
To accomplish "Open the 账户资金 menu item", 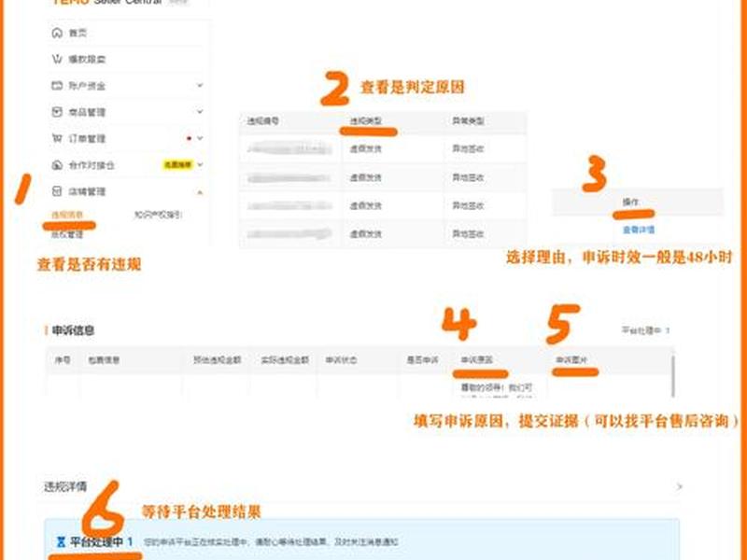I will [x=87, y=86].
